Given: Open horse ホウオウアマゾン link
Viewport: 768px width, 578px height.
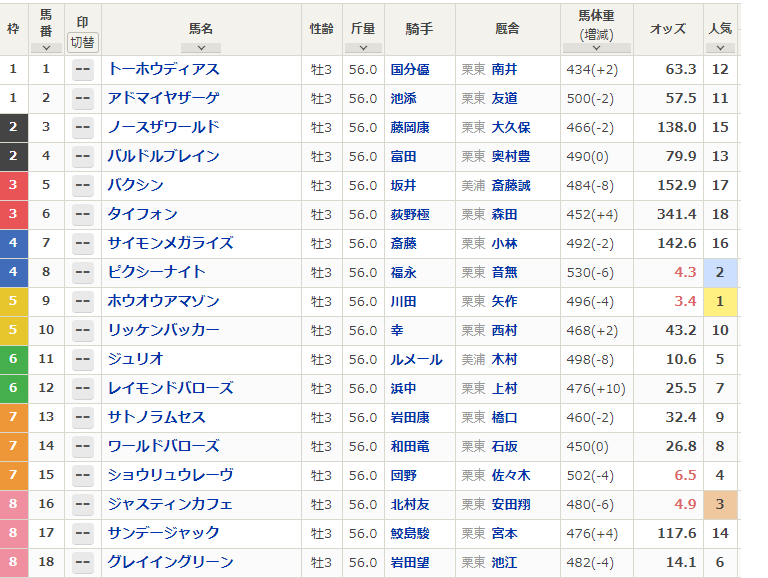Looking at the screenshot, I should click(164, 301).
